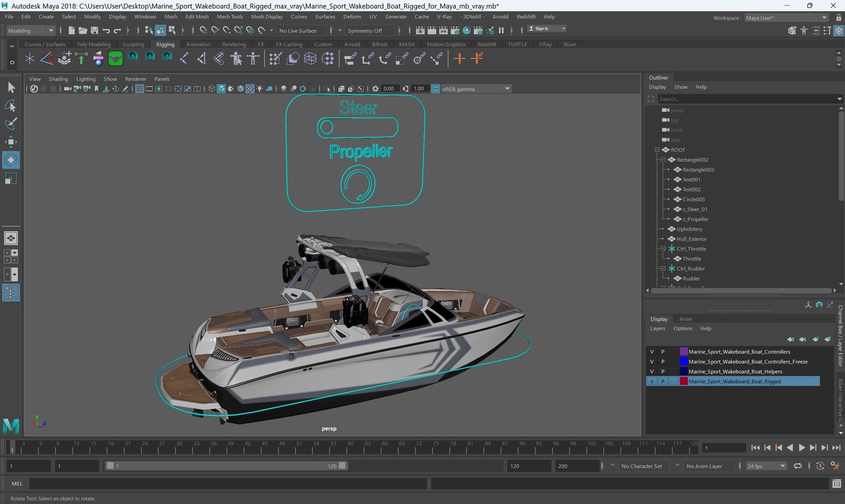845x504 pixels.
Task: Toggle visibility V of Marine_Sport_Wakeboard_Boat_Controllers layer
Action: (x=652, y=351)
